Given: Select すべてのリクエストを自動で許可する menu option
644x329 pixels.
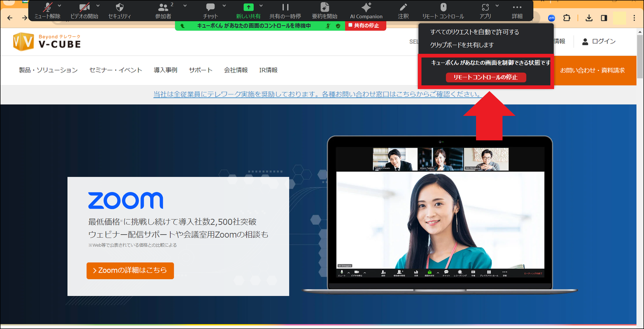Looking at the screenshot, I should 474,32.
